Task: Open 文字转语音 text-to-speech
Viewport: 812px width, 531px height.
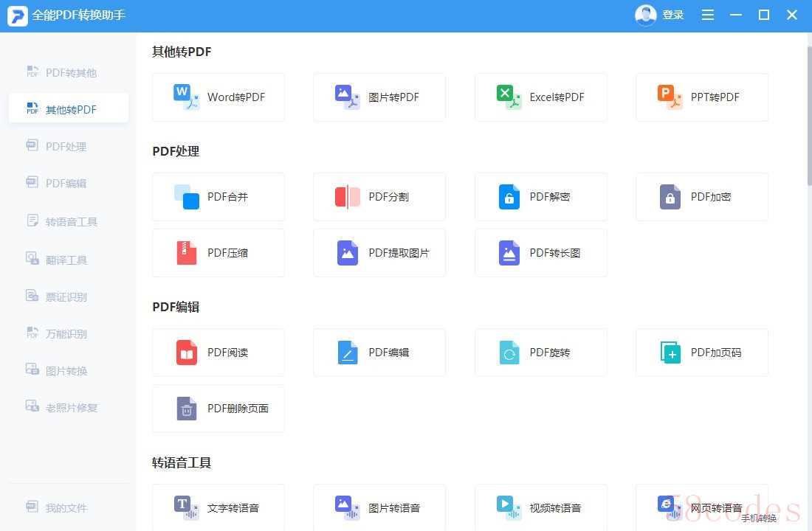Action: point(218,507)
